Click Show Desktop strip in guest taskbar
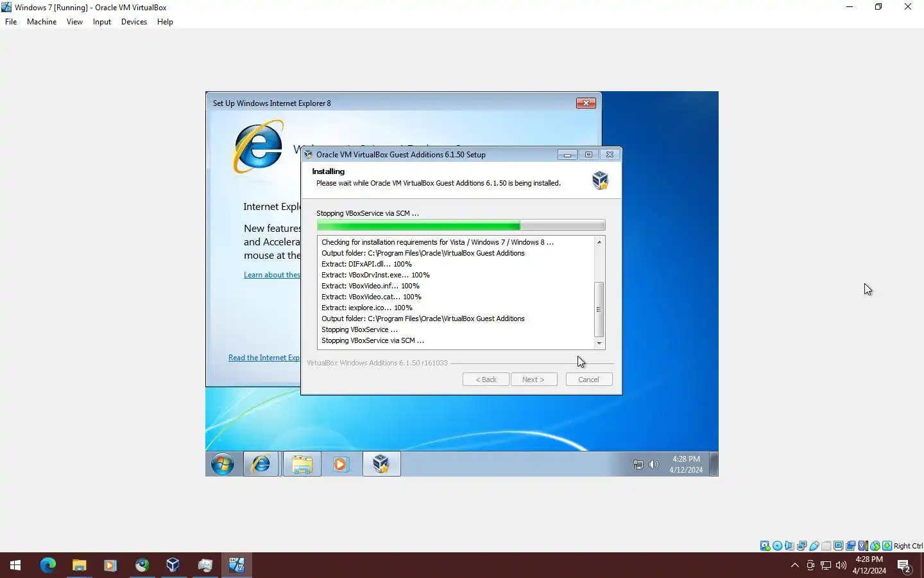924x578 pixels. click(714, 464)
